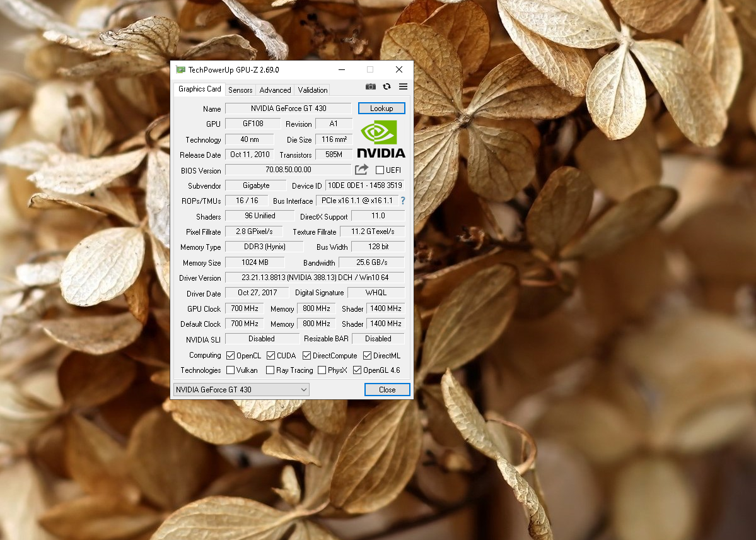The height and width of the screenshot is (540, 756).
Task: Click the GPU-Z icon in the title bar
Action: point(182,69)
